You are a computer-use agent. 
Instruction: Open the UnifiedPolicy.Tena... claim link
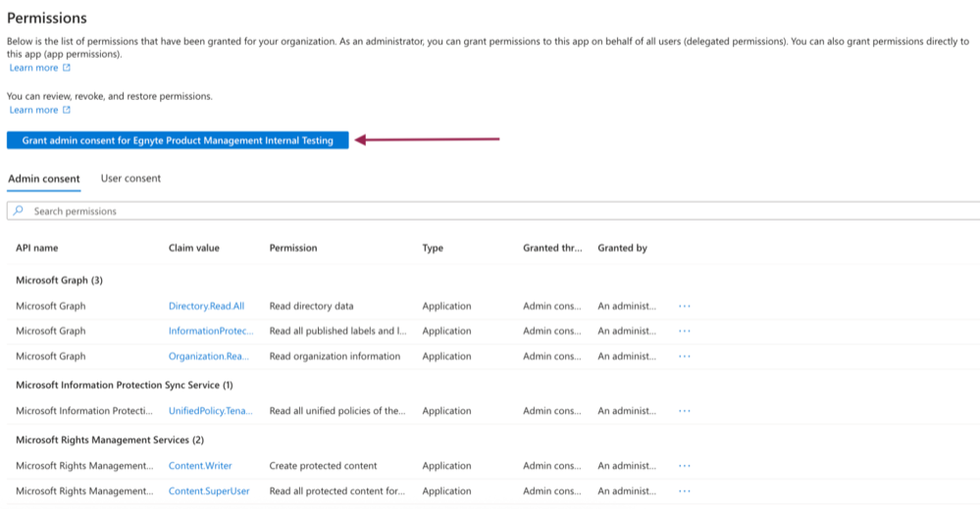click(211, 411)
